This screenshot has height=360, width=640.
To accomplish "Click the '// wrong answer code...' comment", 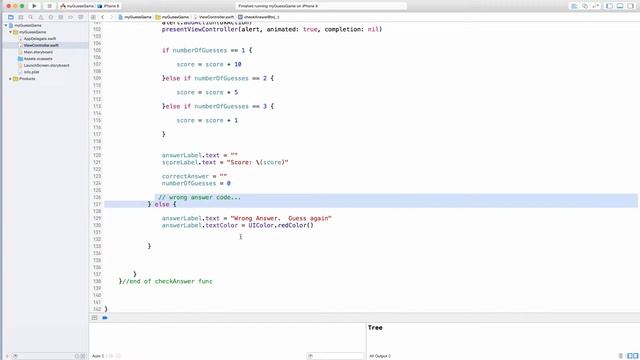I will point(199,198).
